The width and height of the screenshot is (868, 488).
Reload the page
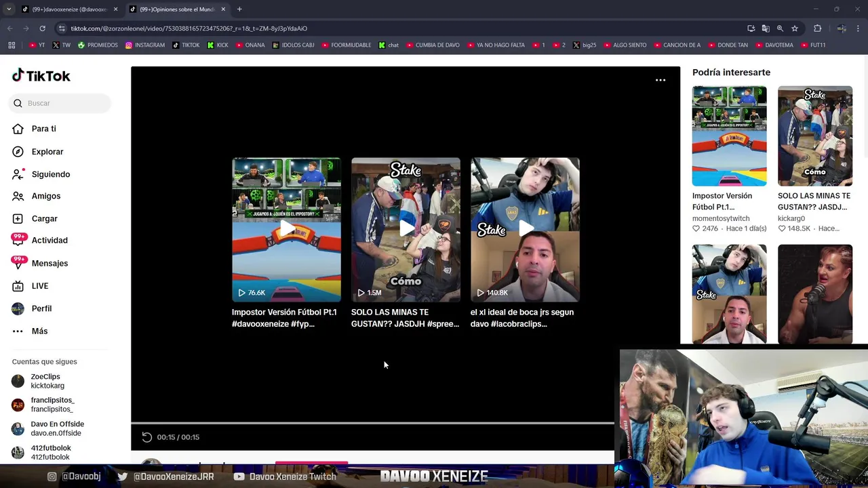(42, 28)
